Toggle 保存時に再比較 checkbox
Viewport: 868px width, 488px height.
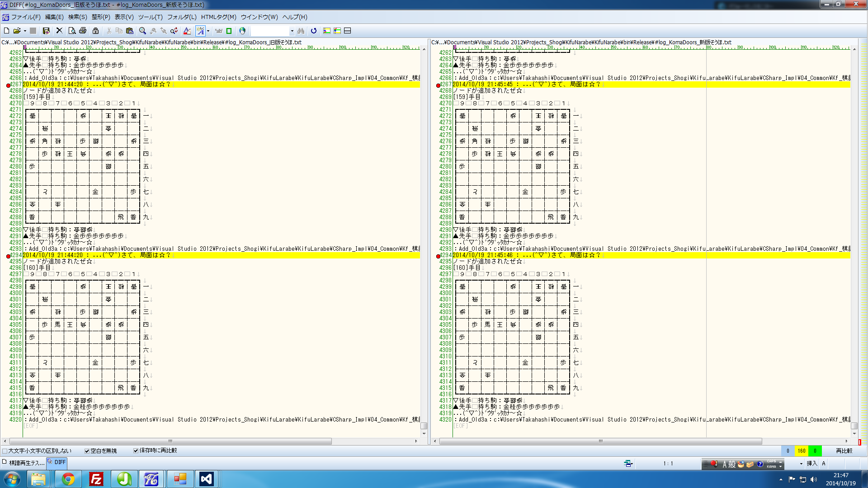pyautogui.click(x=136, y=451)
